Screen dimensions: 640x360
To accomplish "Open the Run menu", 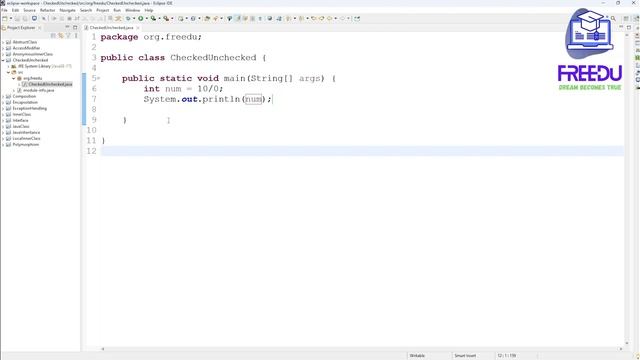I will [x=117, y=10].
